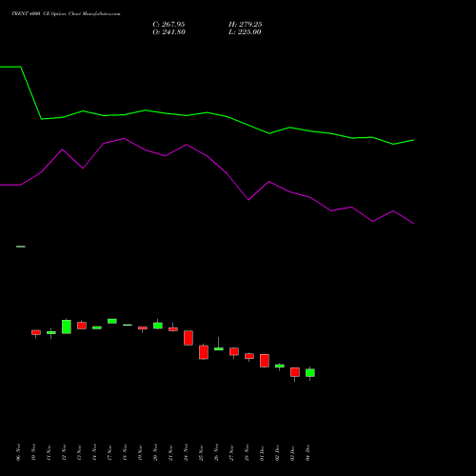The height and width of the screenshot is (476, 476).
Task: Select the large red 24 Nov candle
Action: [x=188, y=338]
